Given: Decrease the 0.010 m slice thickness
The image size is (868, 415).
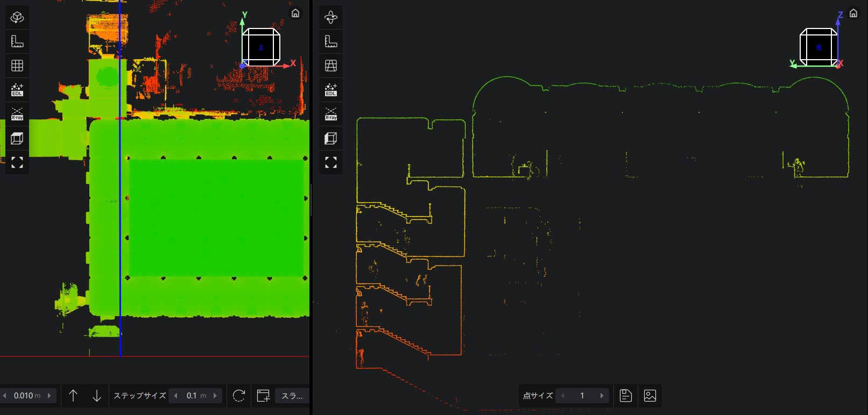Looking at the screenshot, I should pyautogui.click(x=5, y=396).
